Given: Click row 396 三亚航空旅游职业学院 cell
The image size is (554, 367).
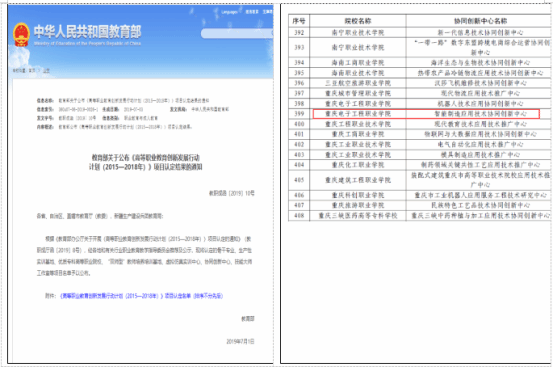Looking at the screenshot, I should click(358, 83).
